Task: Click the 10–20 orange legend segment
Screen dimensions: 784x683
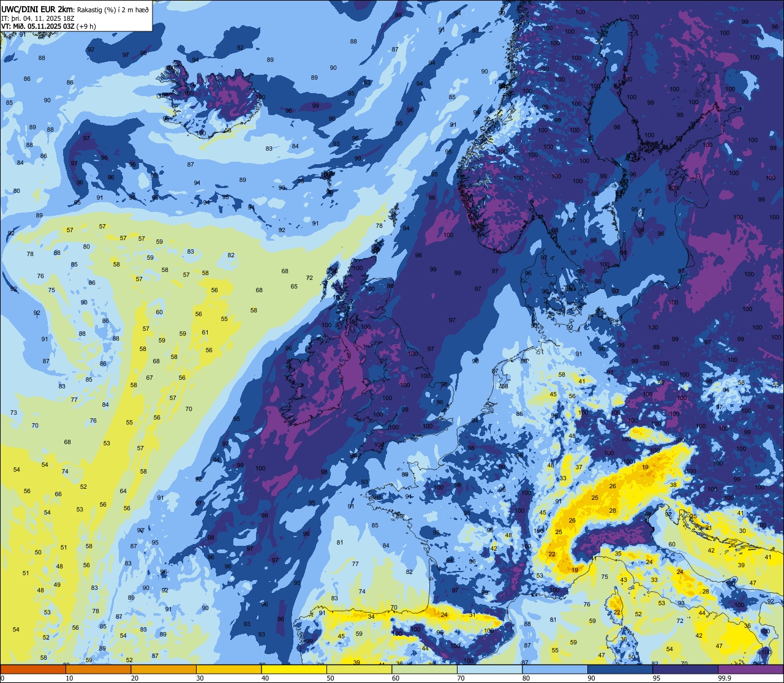Action: [98, 669]
